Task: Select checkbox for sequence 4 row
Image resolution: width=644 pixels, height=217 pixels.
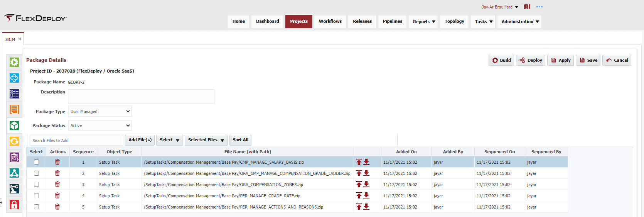Action: (36, 195)
